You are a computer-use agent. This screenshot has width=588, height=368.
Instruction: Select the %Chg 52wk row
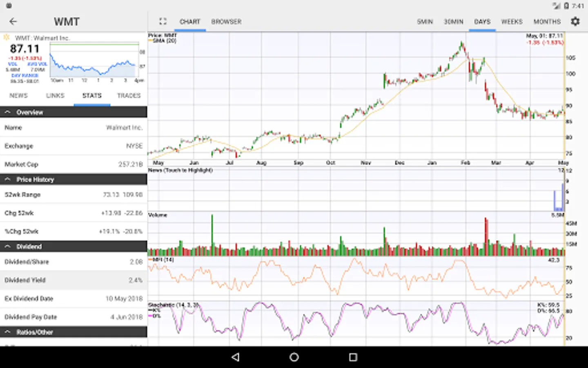click(73, 231)
